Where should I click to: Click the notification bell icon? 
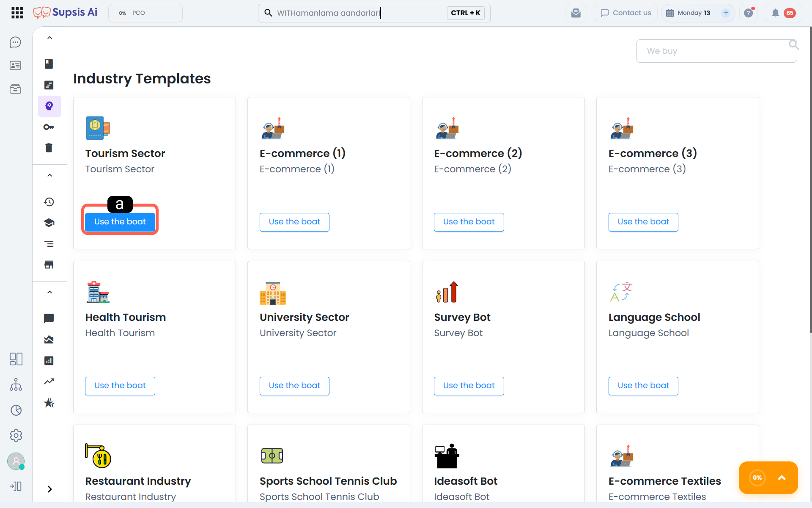point(775,13)
